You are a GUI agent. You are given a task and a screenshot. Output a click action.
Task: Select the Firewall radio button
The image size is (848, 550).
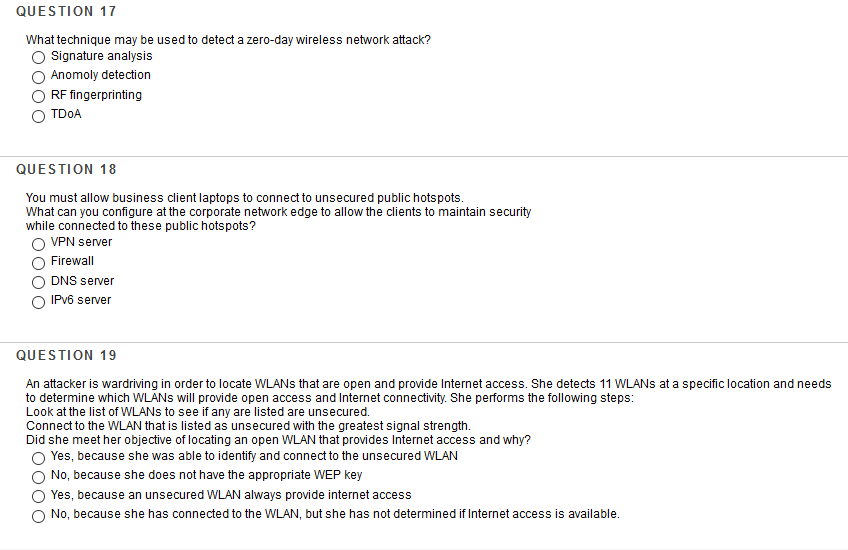tap(38, 263)
